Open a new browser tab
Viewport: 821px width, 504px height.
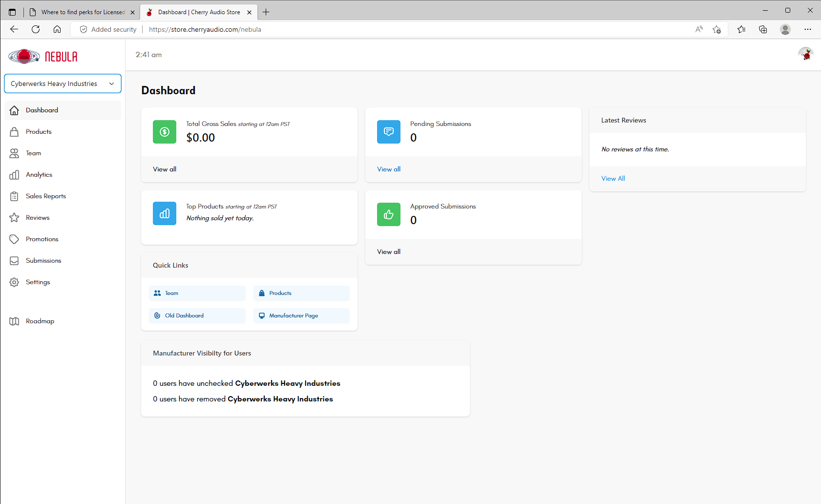266,12
